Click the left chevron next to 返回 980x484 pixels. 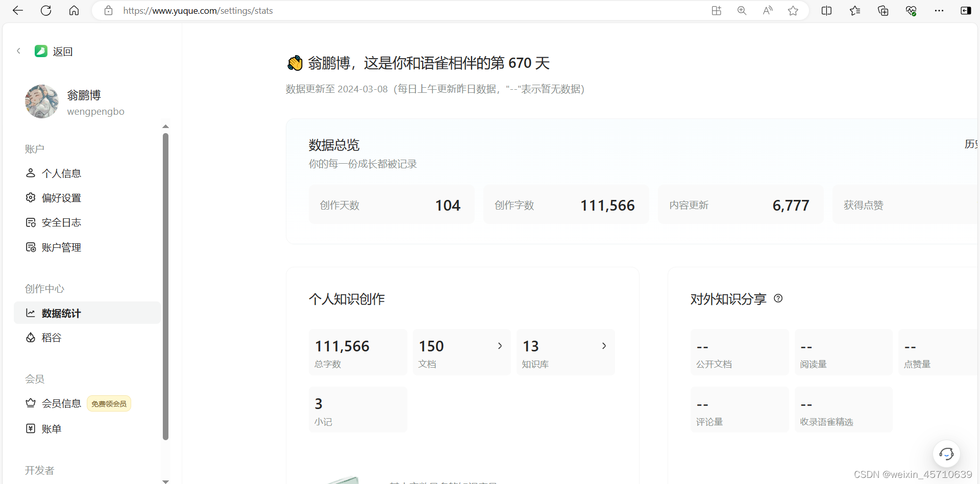pyautogui.click(x=18, y=51)
